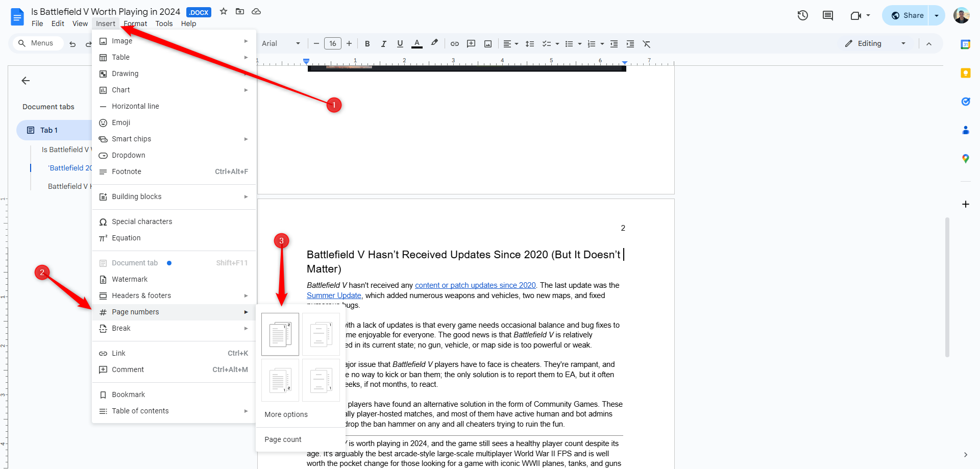Clear formatting
This screenshot has width=980, height=469.
pyautogui.click(x=647, y=44)
